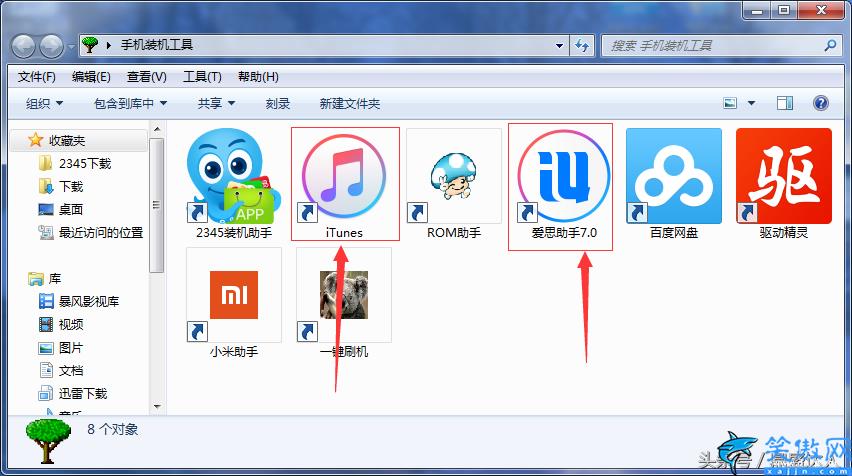Select the 小米助手 shortcut icon
This screenshot has height=476, width=852.
pos(234,295)
